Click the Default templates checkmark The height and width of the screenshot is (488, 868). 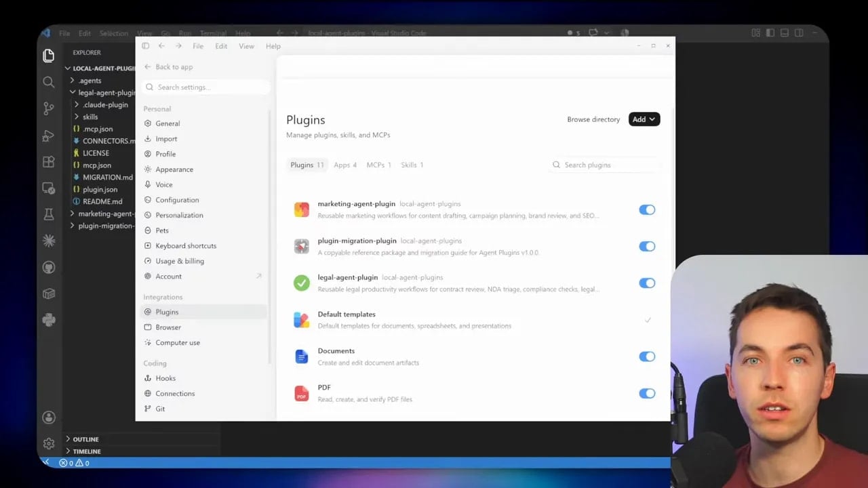(648, 320)
